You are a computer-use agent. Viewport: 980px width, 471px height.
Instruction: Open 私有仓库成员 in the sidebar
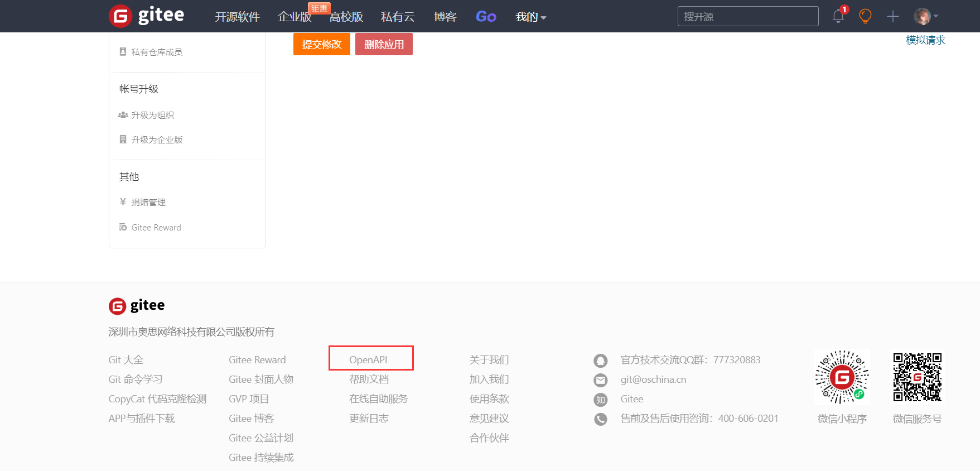(157, 52)
